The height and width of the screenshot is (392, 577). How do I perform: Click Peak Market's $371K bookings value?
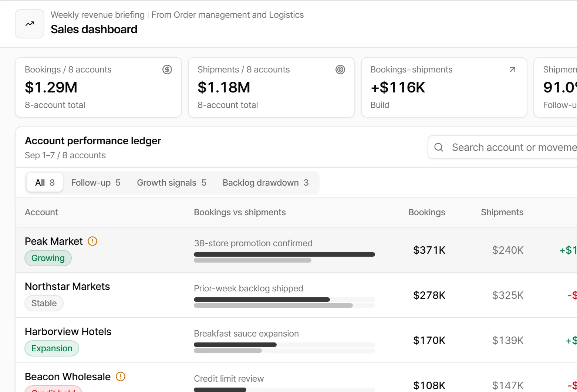point(429,250)
